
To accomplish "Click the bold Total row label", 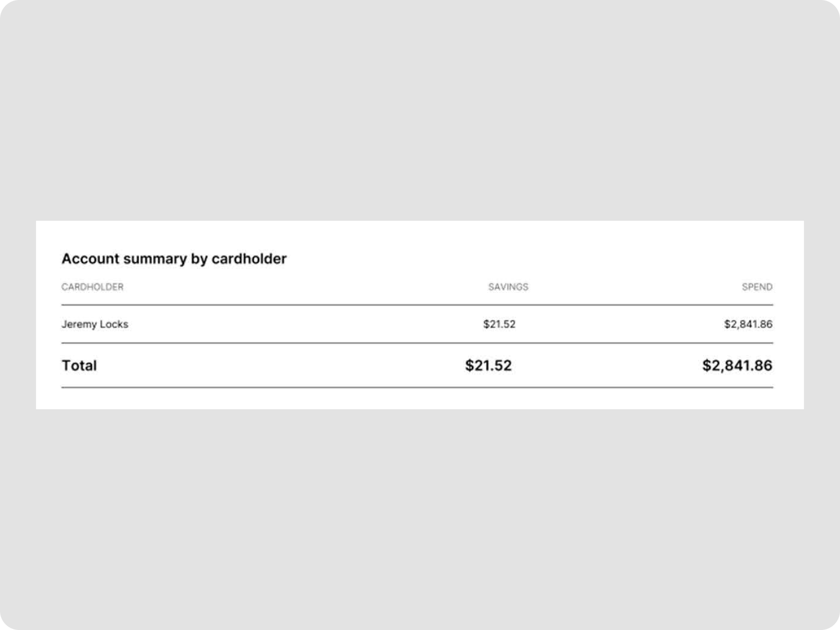I will 79,365.
